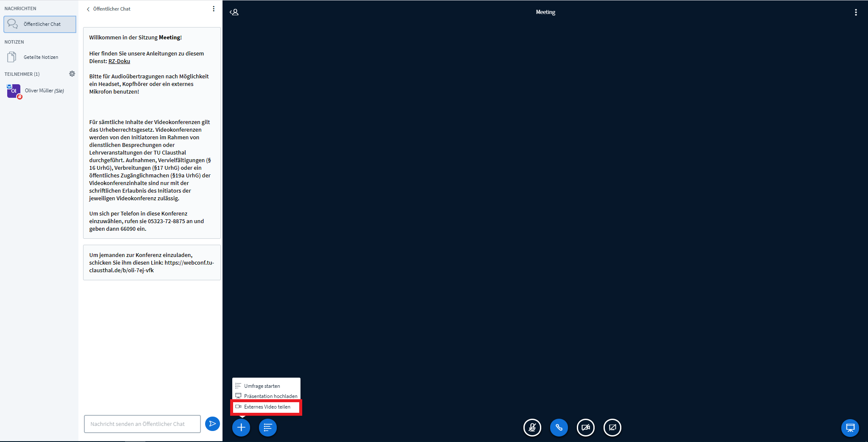This screenshot has height=442, width=868.
Task: Click the blue phone audio button
Action: [x=559, y=427]
